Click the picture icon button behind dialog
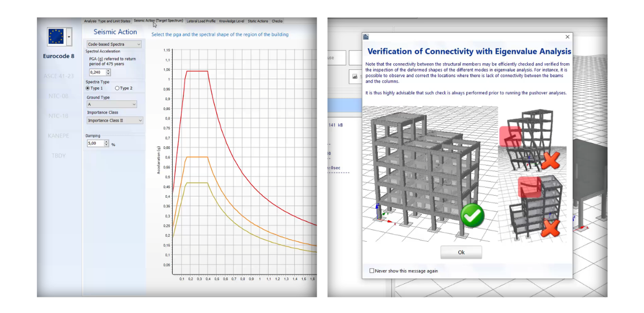 pos(355,77)
